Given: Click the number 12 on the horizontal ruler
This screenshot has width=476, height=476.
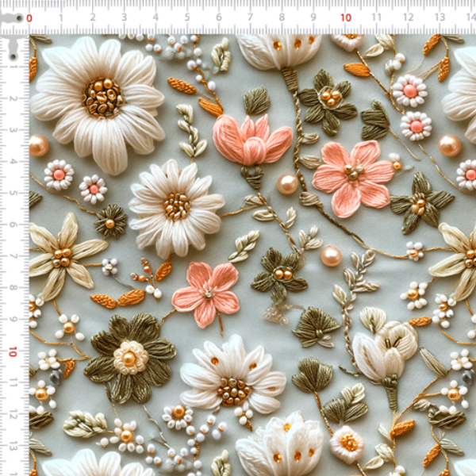Looking at the screenshot, I should (x=409, y=17).
